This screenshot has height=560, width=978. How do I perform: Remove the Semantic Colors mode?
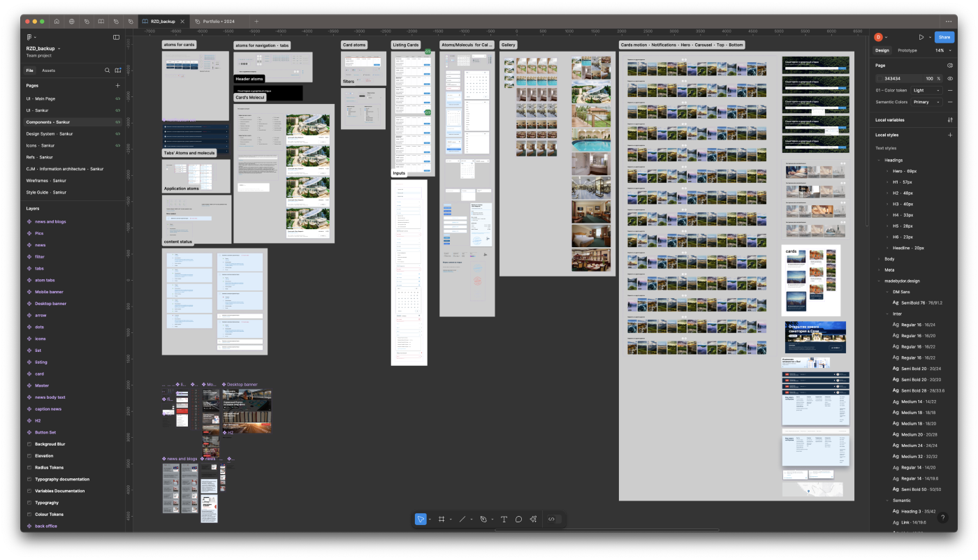[x=950, y=102]
